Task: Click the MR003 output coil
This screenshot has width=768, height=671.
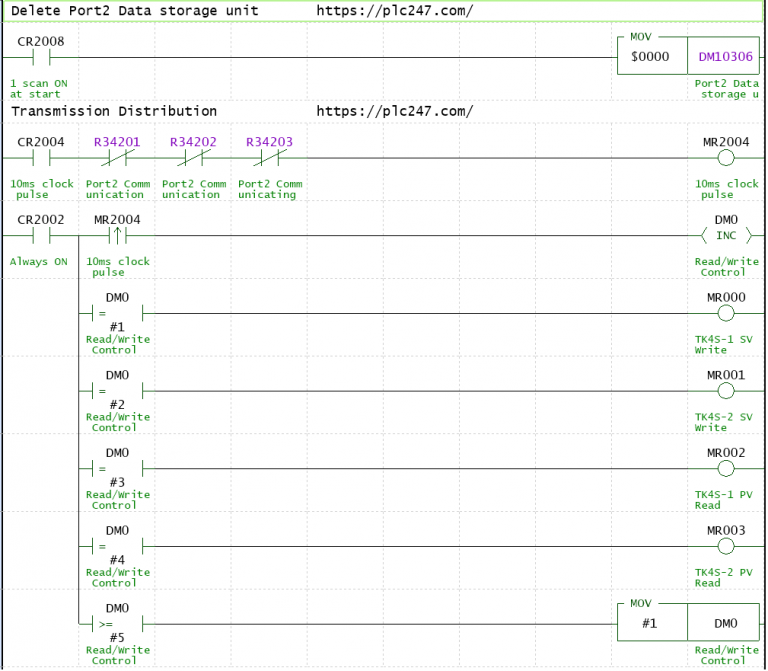Action: [726, 547]
